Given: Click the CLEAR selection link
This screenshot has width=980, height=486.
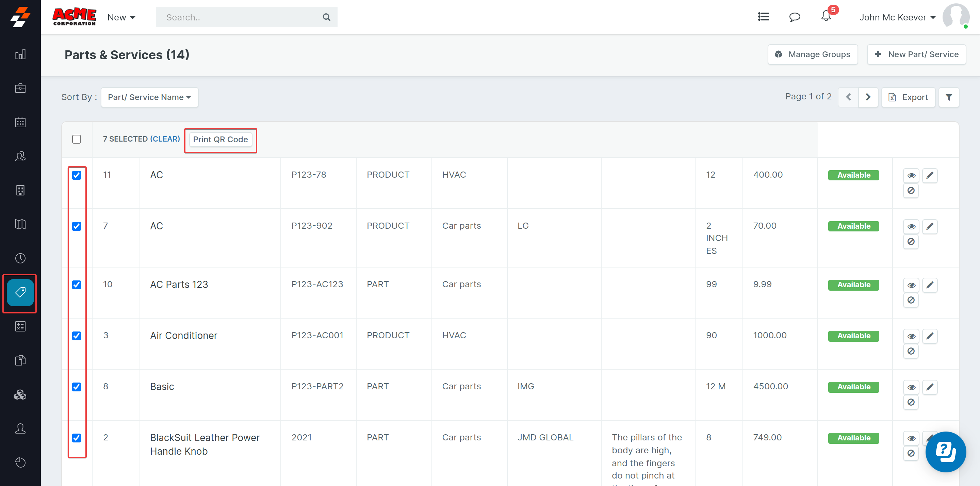Looking at the screenshot, I should [165, 139].
